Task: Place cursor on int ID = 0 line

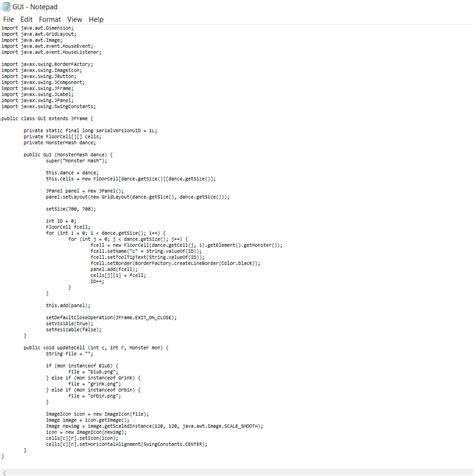Action: point(61,221)
